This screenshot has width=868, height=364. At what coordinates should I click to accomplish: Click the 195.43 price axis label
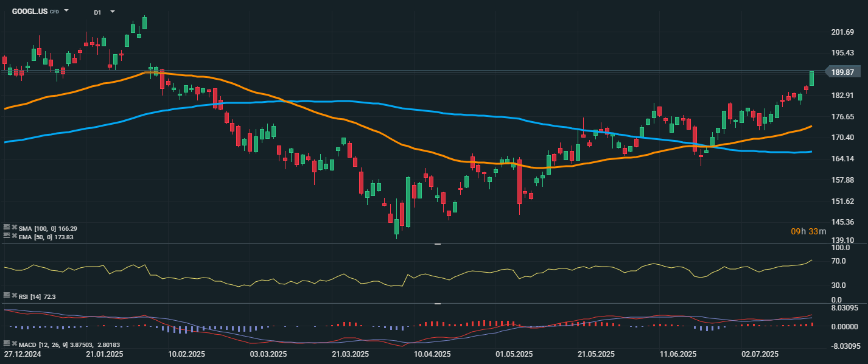coord(842,53)
